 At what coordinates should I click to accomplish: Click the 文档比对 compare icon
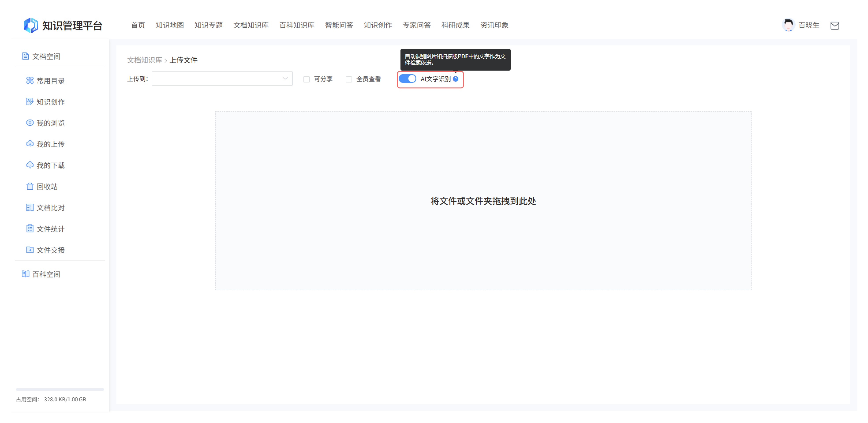(x=30, y=207)
